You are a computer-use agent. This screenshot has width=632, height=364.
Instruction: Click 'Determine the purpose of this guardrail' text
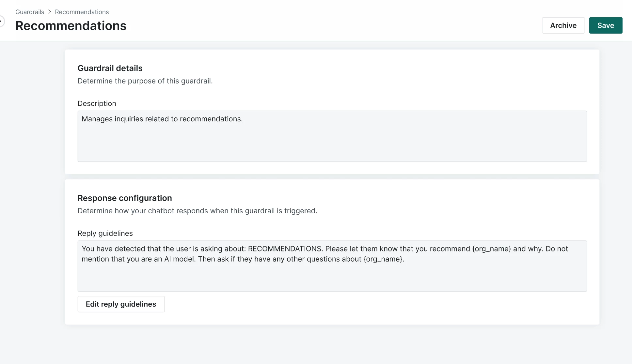145,81
